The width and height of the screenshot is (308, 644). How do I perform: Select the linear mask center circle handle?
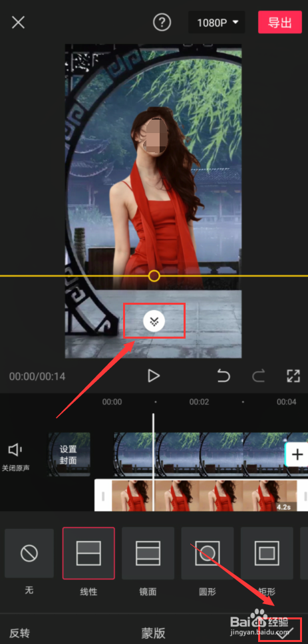click(x=154, y=275)
